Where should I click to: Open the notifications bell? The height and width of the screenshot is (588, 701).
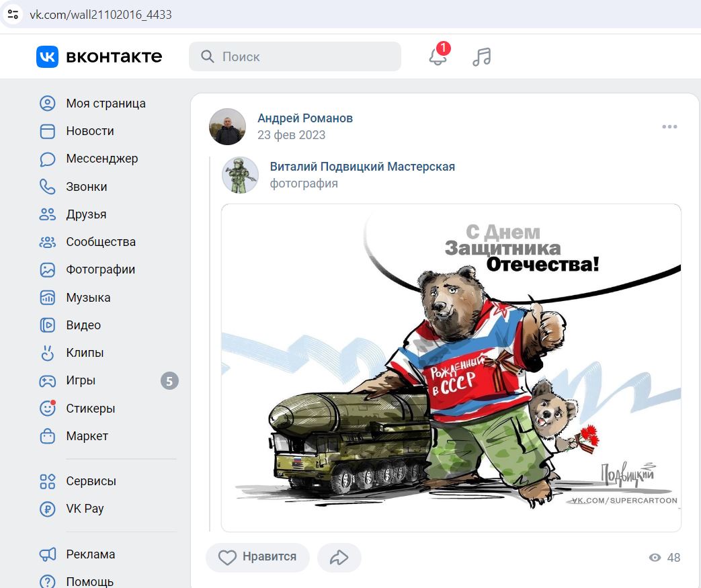[x=438, y=57]
